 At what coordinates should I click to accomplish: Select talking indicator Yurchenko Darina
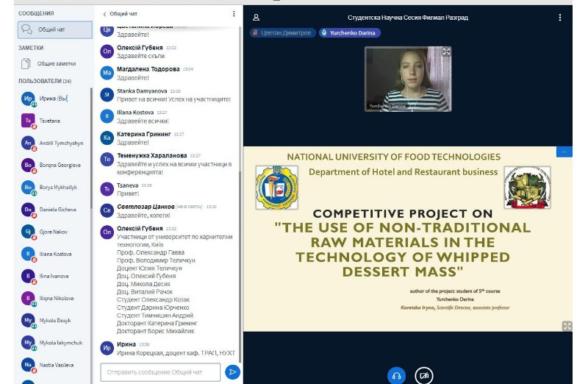(x=350, y=32)
